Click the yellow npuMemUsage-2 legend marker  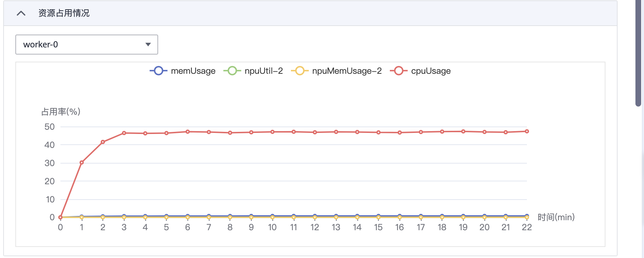click(300, 71)
